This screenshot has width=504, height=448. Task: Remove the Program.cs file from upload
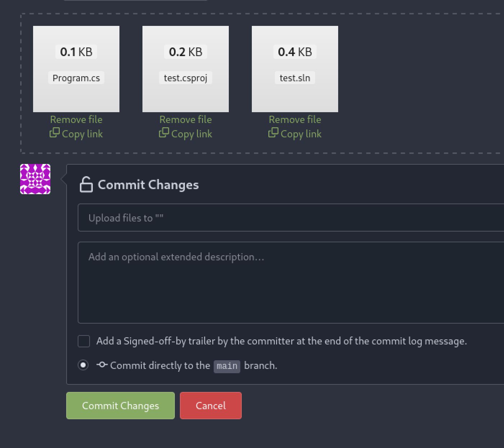[76, 119]
